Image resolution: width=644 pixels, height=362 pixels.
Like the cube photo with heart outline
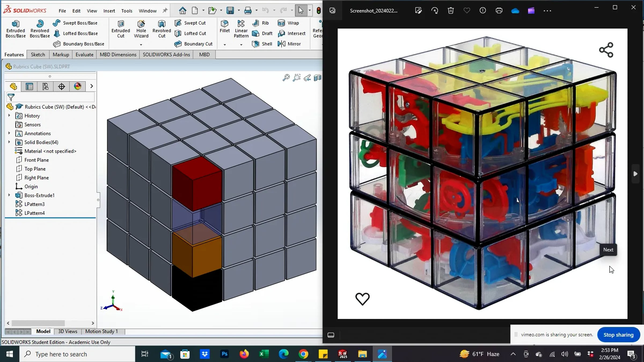point(363,299)
